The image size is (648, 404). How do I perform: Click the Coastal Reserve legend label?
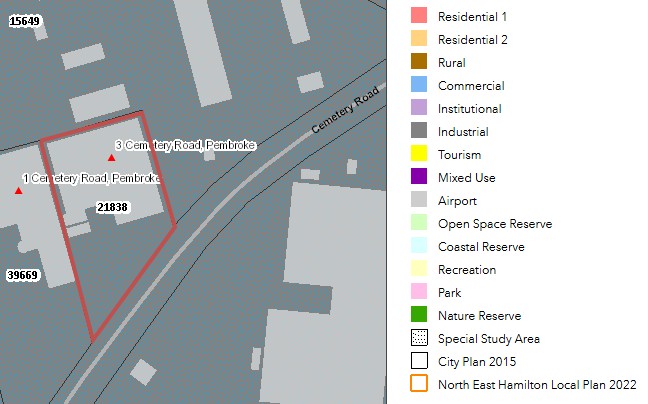click(481, 246)
